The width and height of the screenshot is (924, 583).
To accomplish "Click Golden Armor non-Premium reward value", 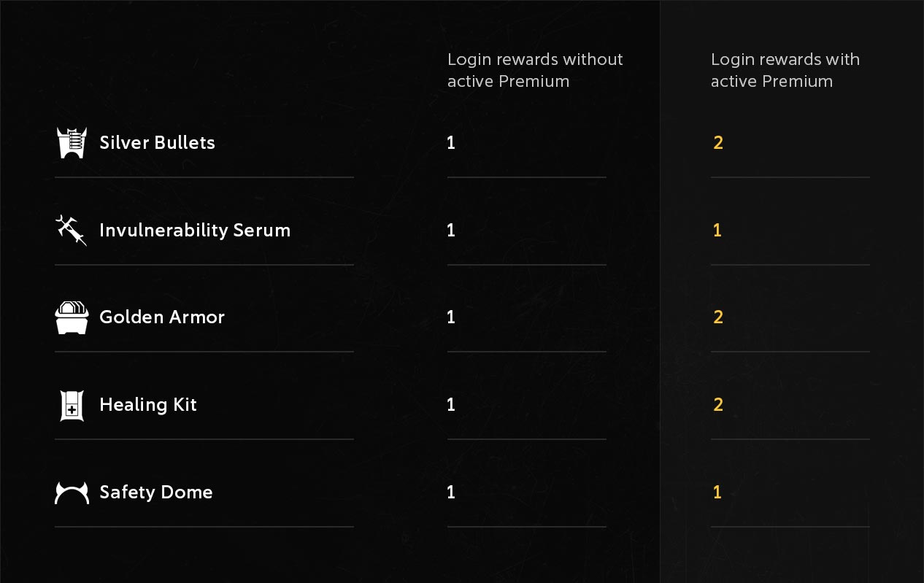I will click(451, 317).
